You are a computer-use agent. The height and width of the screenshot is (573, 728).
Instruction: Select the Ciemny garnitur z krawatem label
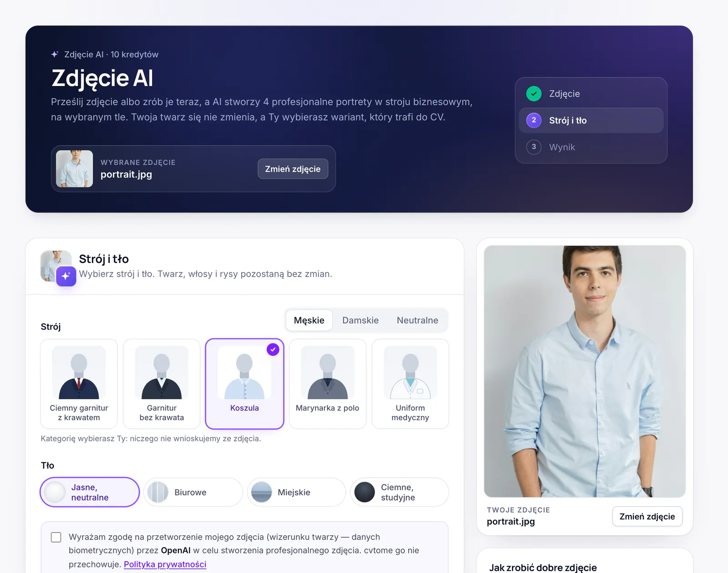(79, 413)
